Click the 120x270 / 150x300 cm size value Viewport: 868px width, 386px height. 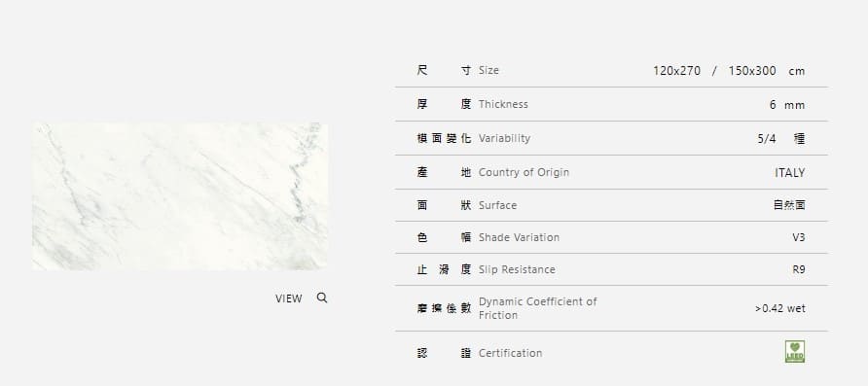click(x=729, y=71)
